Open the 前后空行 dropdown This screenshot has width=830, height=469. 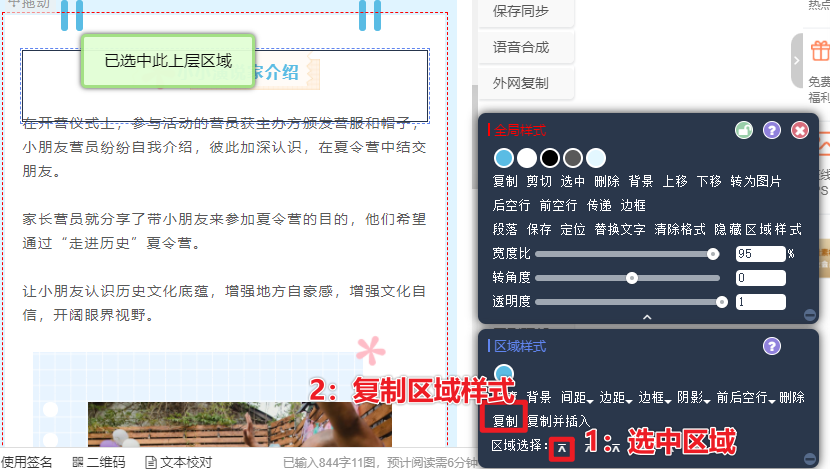746,397
